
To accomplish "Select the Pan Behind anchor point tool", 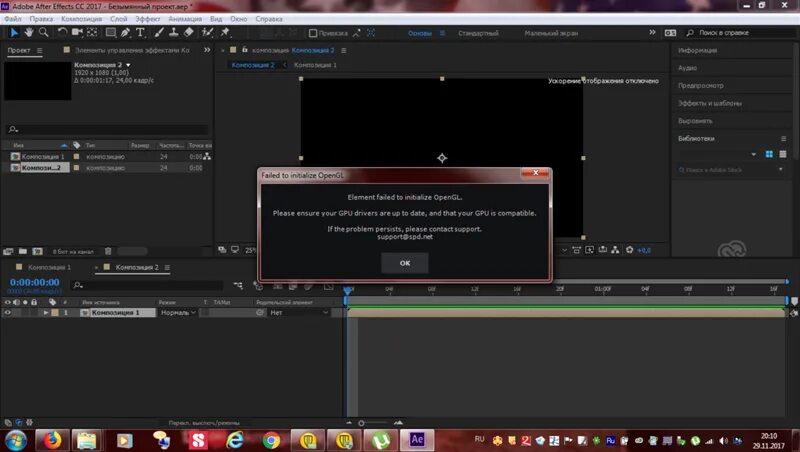I will point(92,33).
